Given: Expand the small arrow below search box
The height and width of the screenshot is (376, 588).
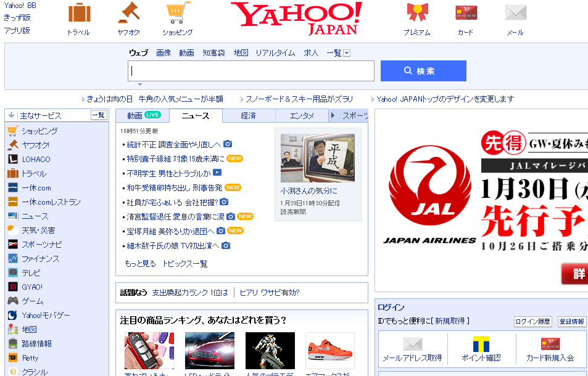Looking at the screenshot, I should coord(140,84).
